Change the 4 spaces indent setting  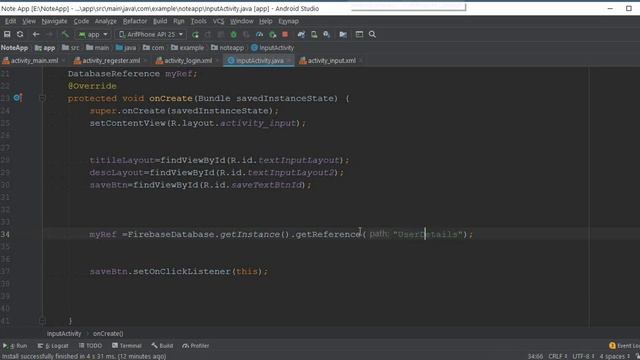click(614, 356)
